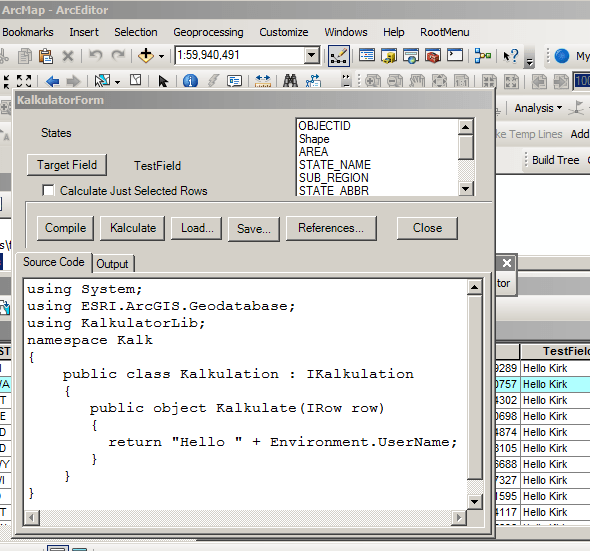Select the Measure ruler tool
The width and height of the screenshot is (590, 551).
pos(263,81)
